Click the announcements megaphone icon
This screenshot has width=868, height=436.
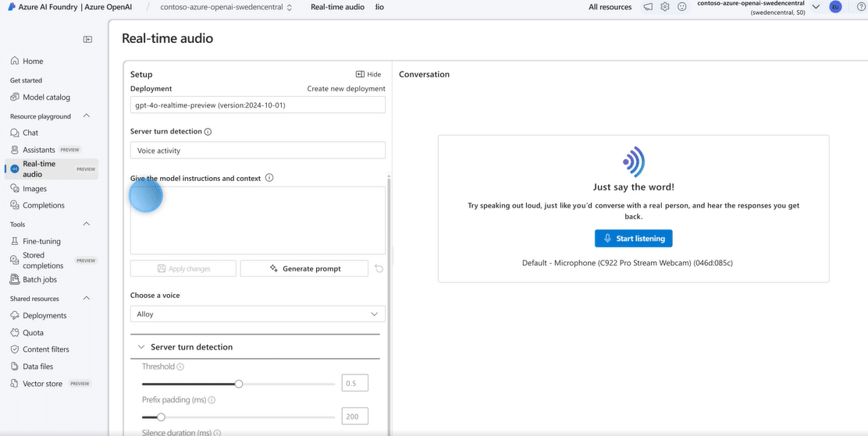(648, 7)
